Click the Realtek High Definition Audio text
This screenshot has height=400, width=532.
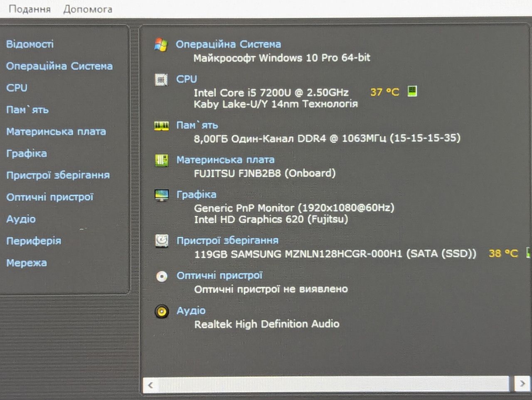[x=267, y=324]
